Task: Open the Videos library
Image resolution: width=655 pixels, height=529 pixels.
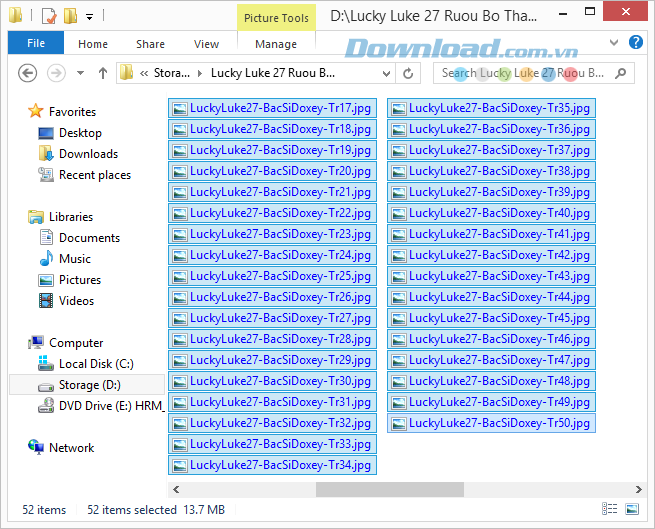Action: (x=66, y=301)
